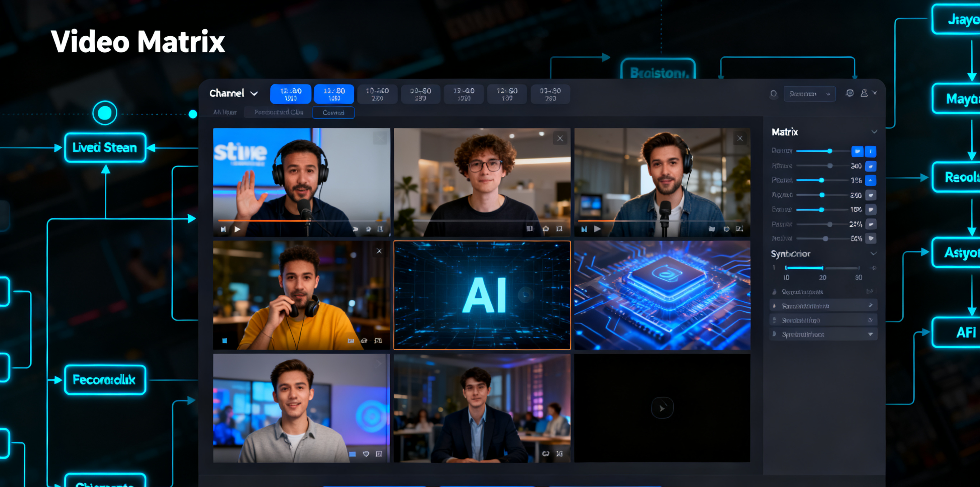Open the top-right toolbar dropdown field

809,94
